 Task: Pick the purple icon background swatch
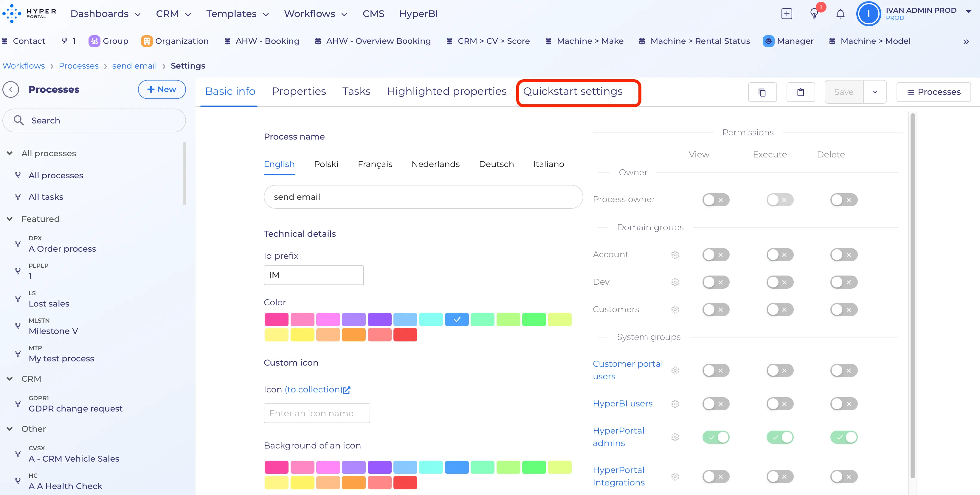[x=379, y=467]
